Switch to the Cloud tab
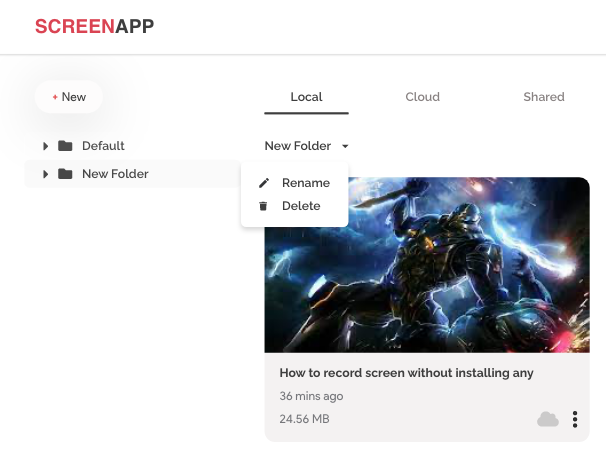This screenshot has width=606, height=456. 422,97
